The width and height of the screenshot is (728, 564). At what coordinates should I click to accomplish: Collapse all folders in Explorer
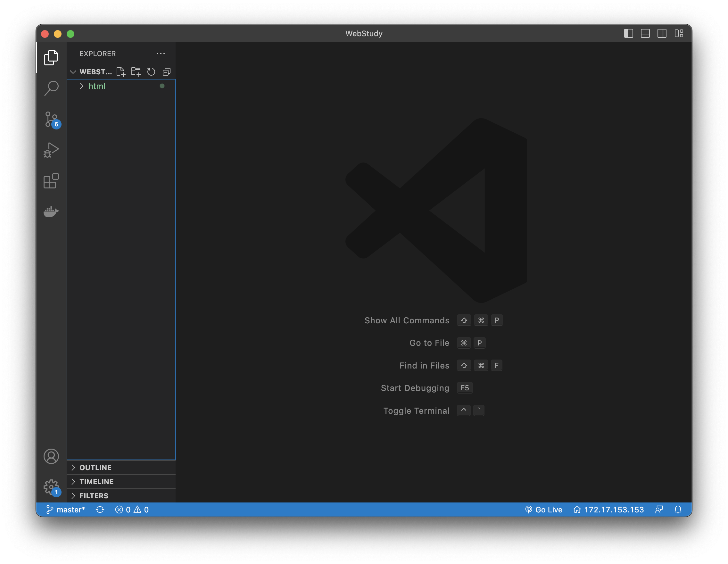click(x=166, y=72)
